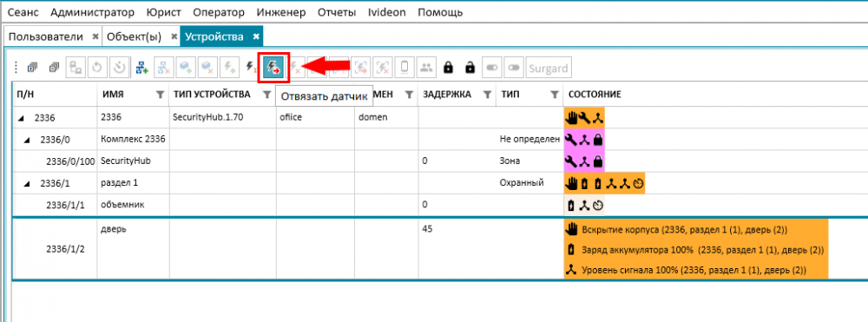Click the first expand-all windows toolbar icon
868x322 pixels.
click(32, 68)
